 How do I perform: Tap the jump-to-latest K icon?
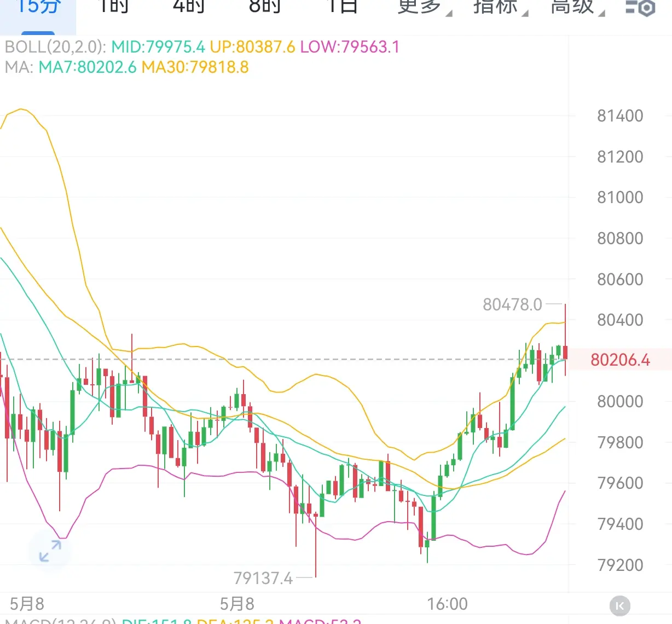click(620, 606)
